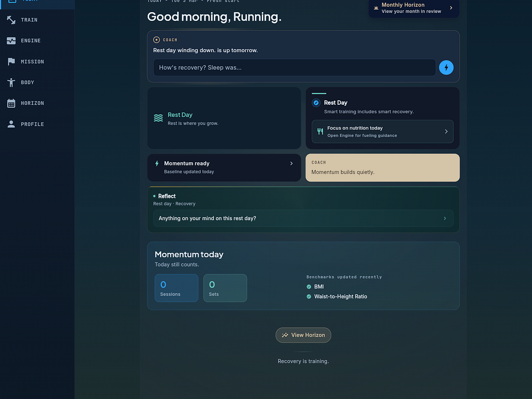Click the fork and knife nutrition icon
The height and width of the screenshot is (399, 532).
point(320,131)
